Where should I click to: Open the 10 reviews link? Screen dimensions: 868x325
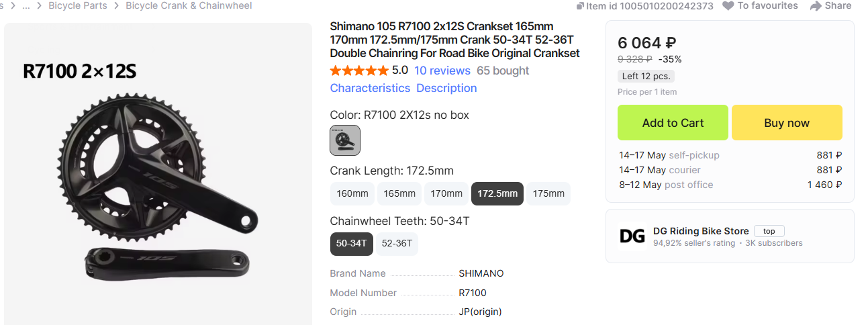442,71
